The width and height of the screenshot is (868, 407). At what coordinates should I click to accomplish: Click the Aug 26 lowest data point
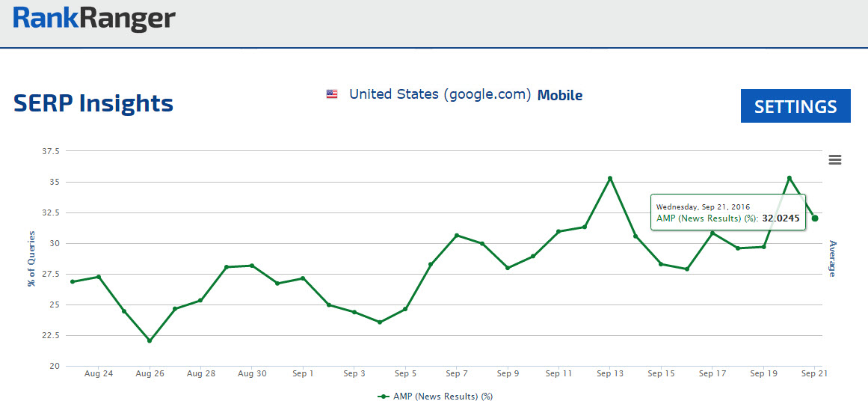click(150, 340)
